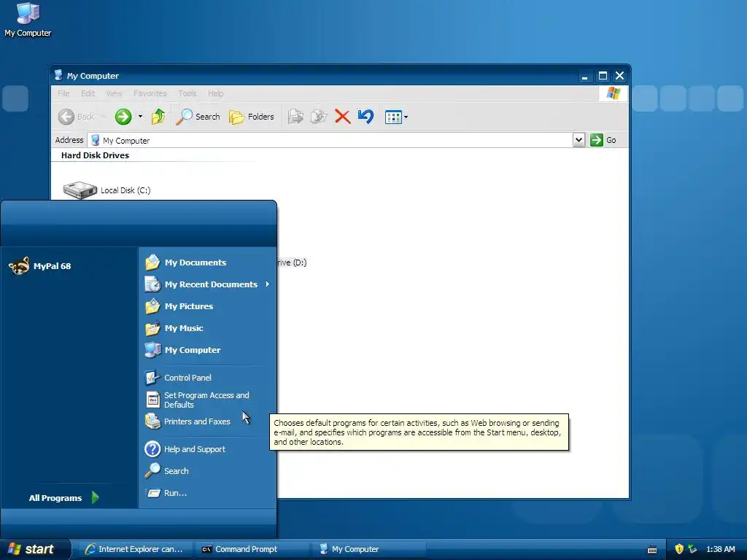Click My Computer taskbar button
The height and width of the screenshot is (560, 747).
[x=369, y=549]
